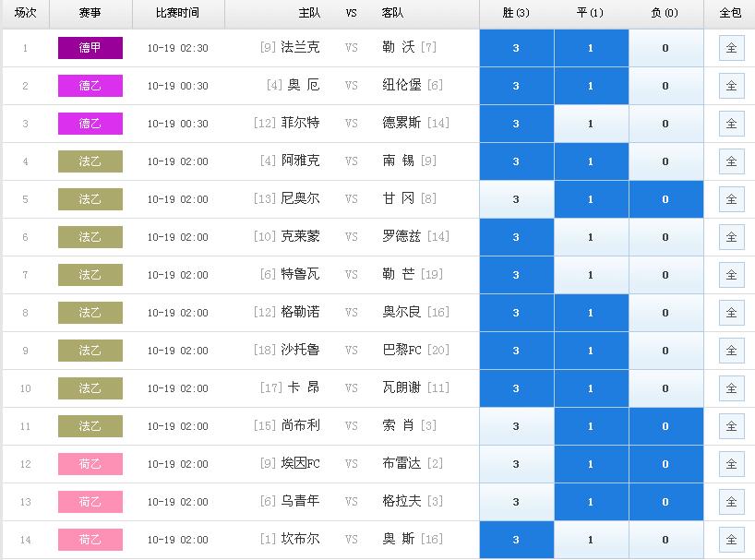
Task: Select all outcomes for match 2 via 全
Action: pos(731,86)
